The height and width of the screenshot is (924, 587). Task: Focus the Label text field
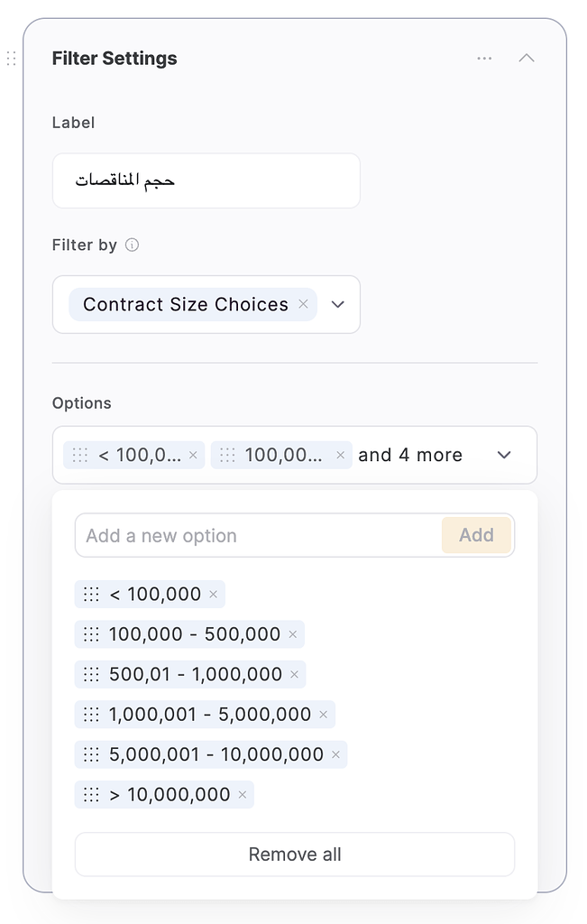click(206, 180)
